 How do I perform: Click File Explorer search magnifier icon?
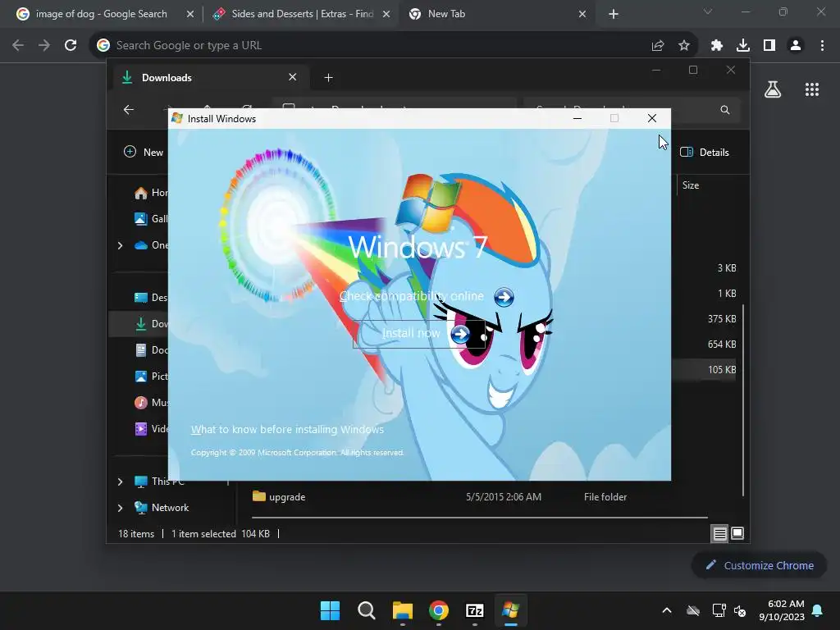[x=725, y=110]
